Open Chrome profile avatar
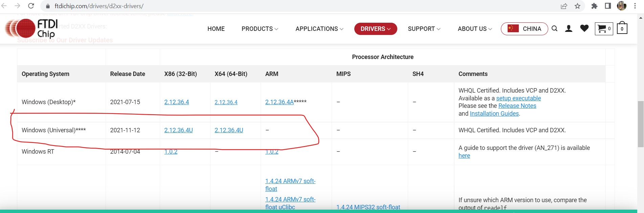This screenshot has height=213, width=644. pos(622,6)
